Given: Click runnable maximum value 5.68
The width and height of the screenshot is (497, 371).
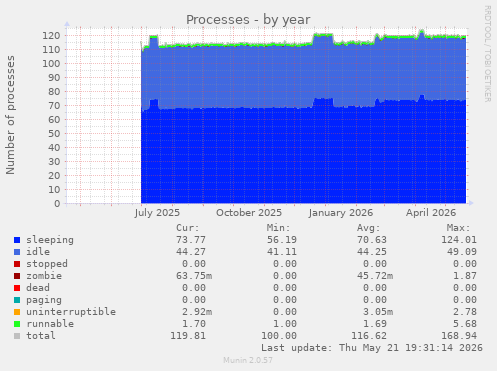Looking at the screenshot, I should pos(465,324).
